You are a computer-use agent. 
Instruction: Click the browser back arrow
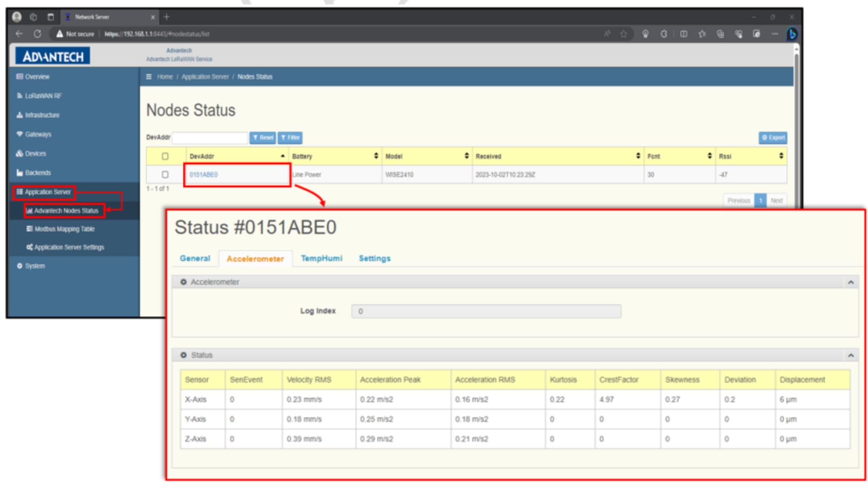tap(19, 34)
